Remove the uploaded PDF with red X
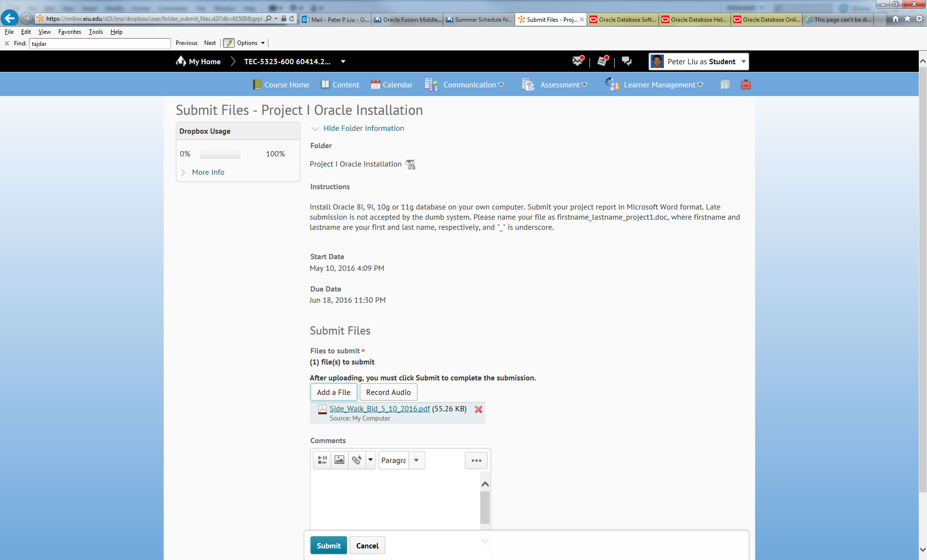This screenshot has width=927, height=560. pyautogui.click(x=478, y=409)
